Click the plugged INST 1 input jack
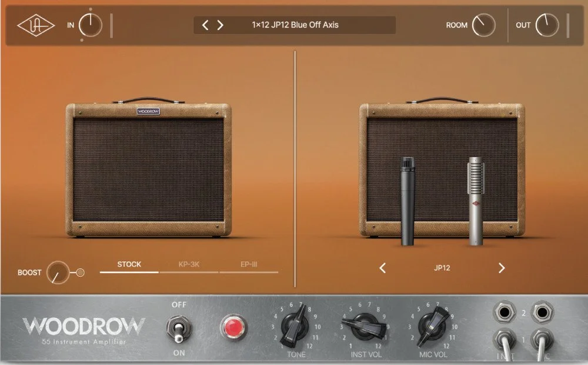The height and width of the screenshot is (365, 588). tap(505, 341)
